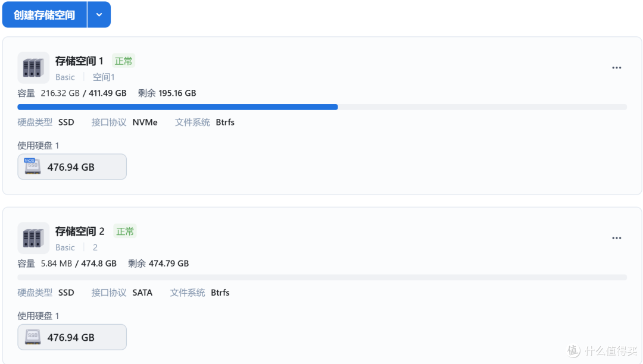Click the 正常 status badge on 存储空间 1
Image resolution: width=643 pixels, height=364 pixels.
(123, 61)
